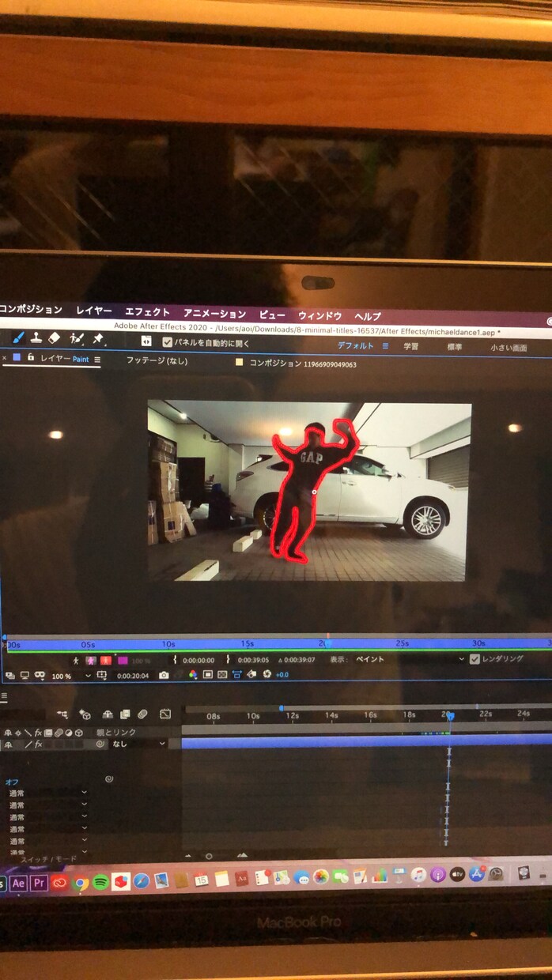552x980 pixels.
Task: Select the Puppet Pin tool
Action: [x=99, y=338]
